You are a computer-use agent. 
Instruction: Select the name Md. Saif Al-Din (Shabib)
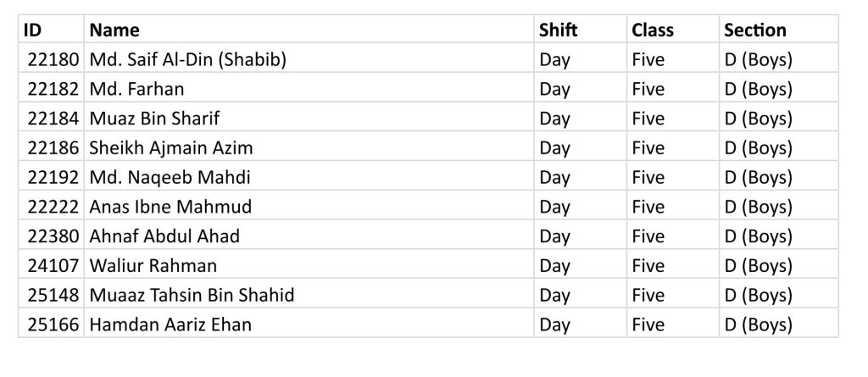tap(188, 59)
